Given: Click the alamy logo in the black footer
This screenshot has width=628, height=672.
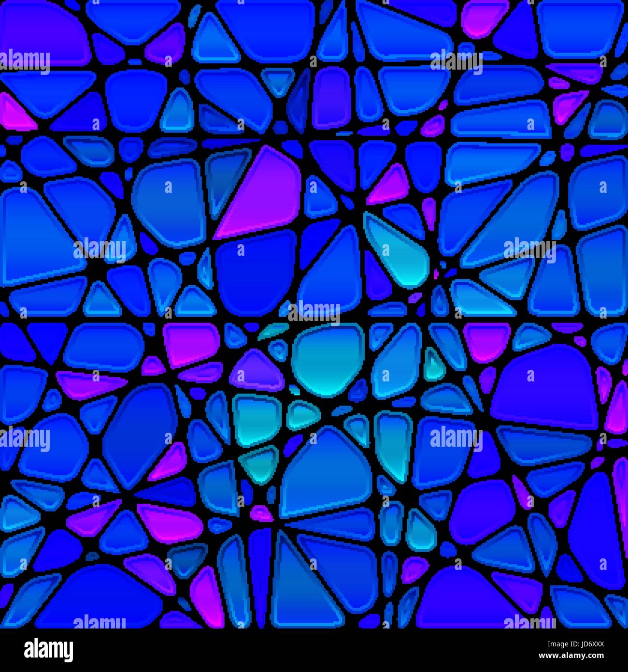Looking at the screenshot, I should (48, 650).
